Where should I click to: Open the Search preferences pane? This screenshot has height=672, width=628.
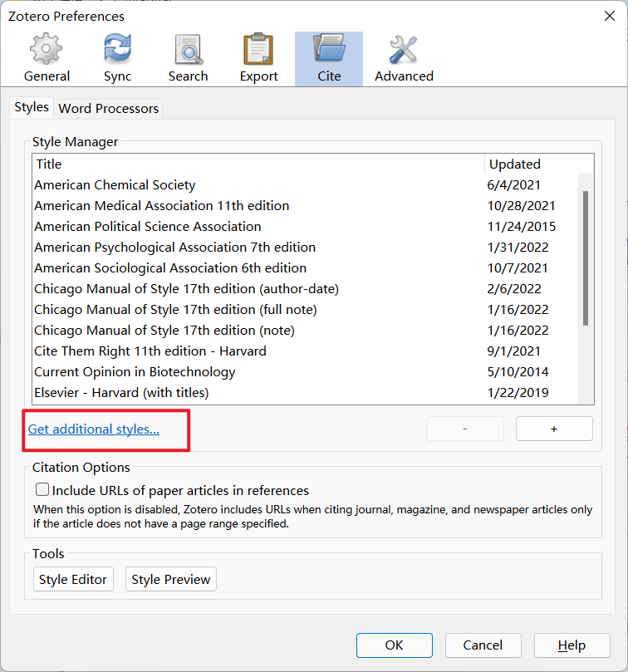point(189,58)
